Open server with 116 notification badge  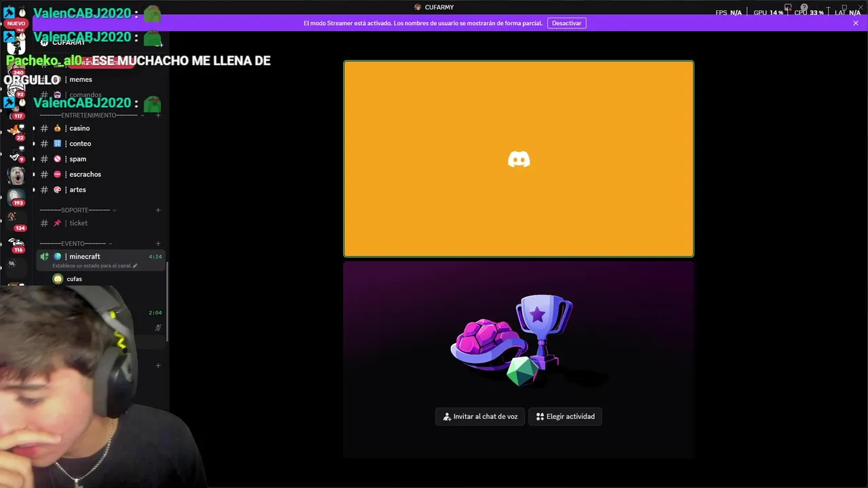(x=16, y=244)
